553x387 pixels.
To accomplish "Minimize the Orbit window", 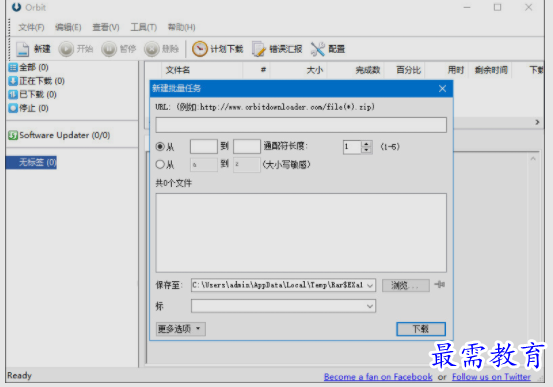I will click(467, 7).
